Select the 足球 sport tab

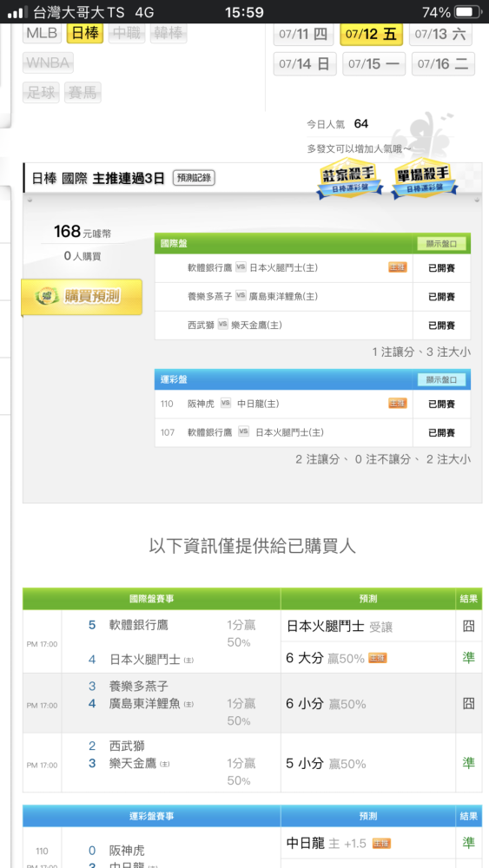click(42, 92)
